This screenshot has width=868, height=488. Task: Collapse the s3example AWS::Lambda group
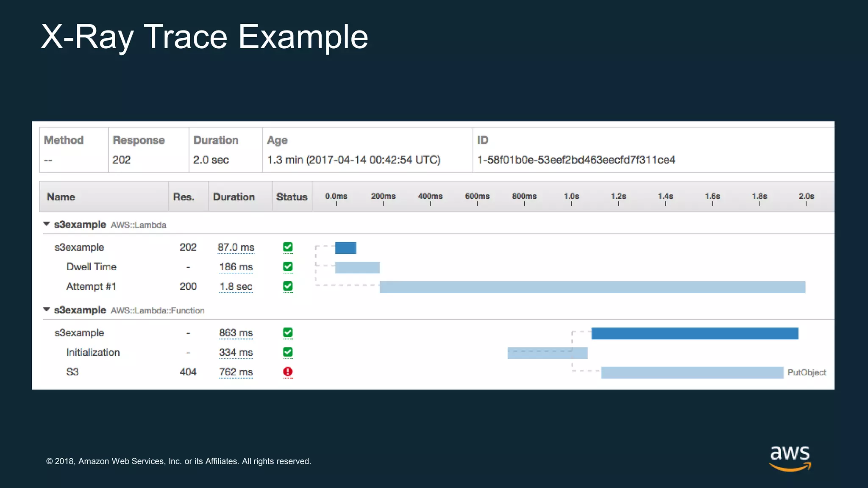pos(47,224)
